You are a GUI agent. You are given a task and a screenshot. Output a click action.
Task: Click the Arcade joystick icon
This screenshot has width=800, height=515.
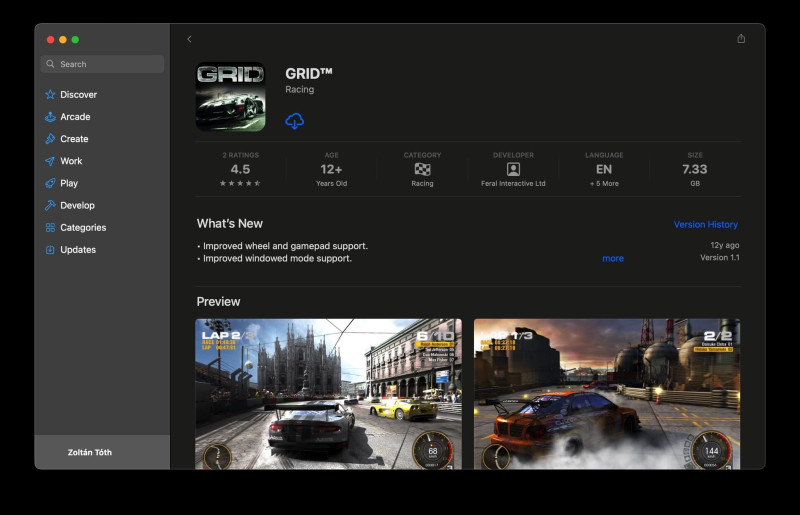coord(50,117)
